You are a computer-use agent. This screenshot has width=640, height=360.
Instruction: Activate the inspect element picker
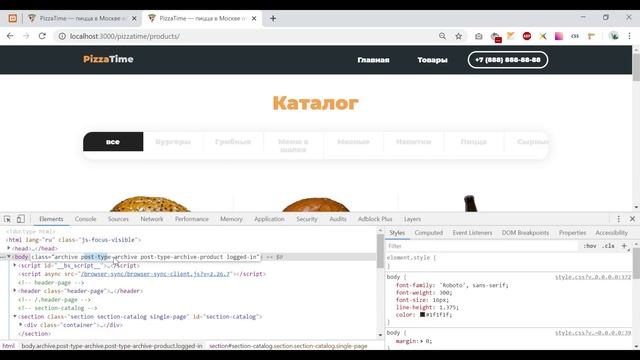(7, 219)
